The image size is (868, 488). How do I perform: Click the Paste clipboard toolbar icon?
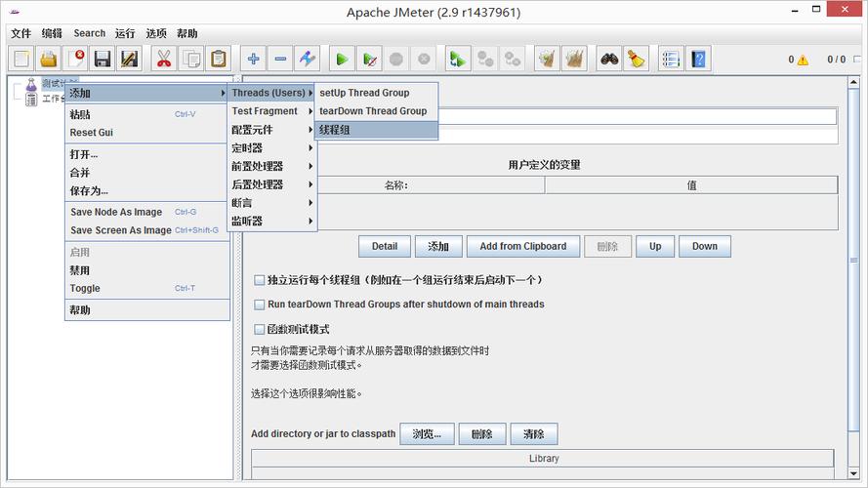point(218,59)
